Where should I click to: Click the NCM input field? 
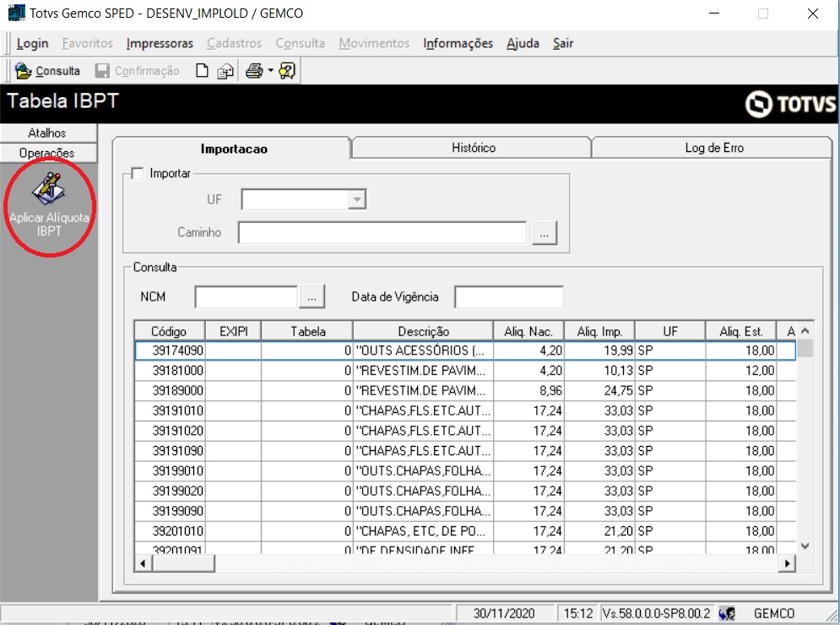(x=246, y=297)
